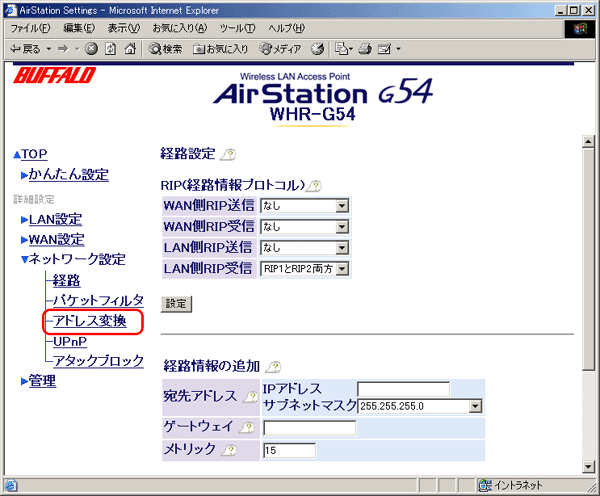Screen dimensions: 600x496
Task: Open かんたん設定 link
Action: coord(68,175)
